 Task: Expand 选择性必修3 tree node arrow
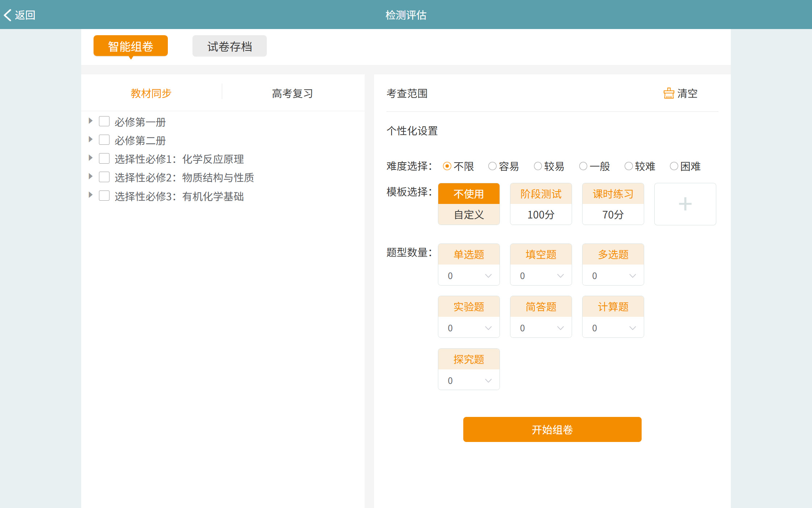point(91,195)
